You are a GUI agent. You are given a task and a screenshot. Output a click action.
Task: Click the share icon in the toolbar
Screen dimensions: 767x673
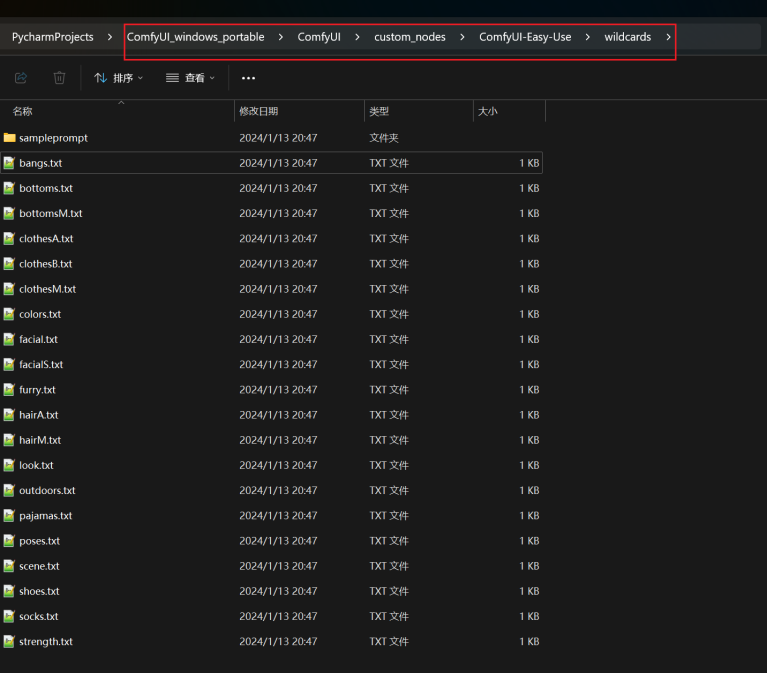21,78
